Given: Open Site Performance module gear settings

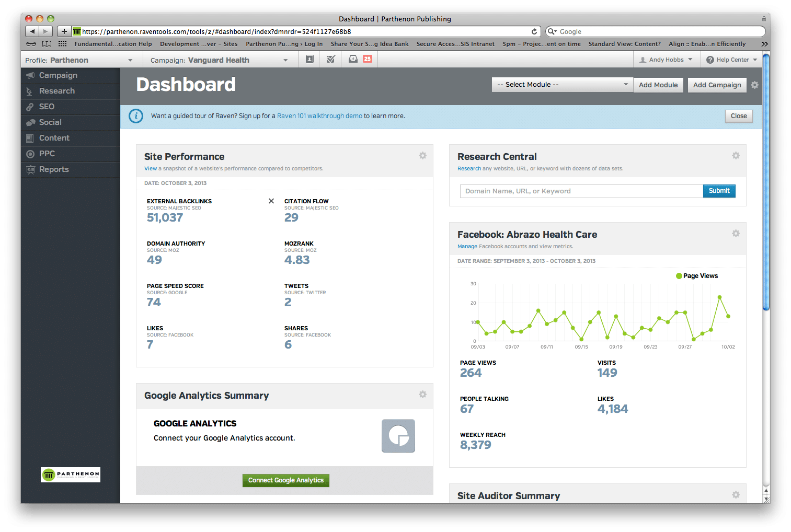Looking at the screenshot, I should click(422, 156).
